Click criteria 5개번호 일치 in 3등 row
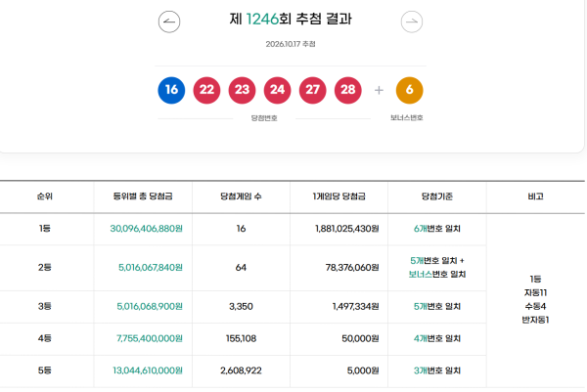This screenshot has width=587, height=392. pyautogui.click(x=437, y=306)
